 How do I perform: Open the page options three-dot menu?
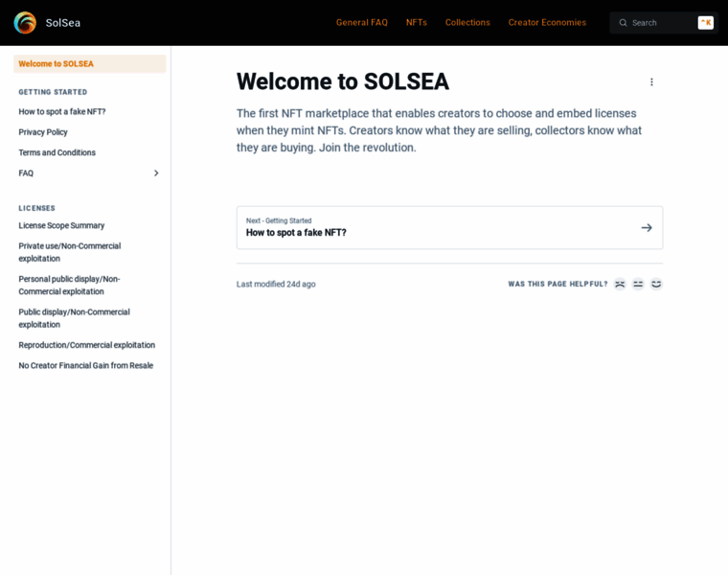coord(651,81)
